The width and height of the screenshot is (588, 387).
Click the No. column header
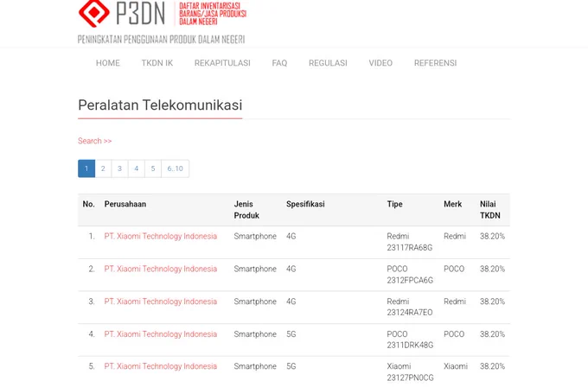[x=88, y=204]
